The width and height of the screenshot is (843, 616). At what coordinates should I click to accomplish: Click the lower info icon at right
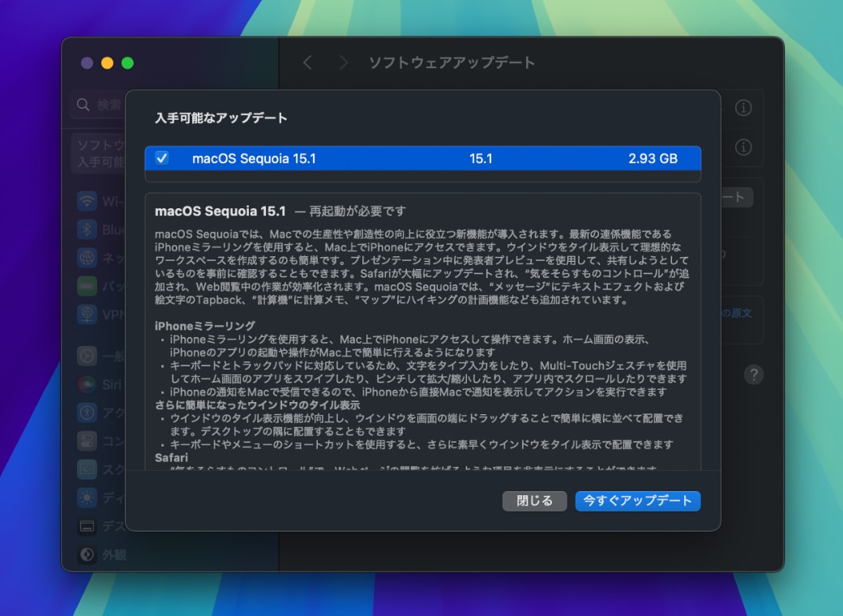coord(743,147)
